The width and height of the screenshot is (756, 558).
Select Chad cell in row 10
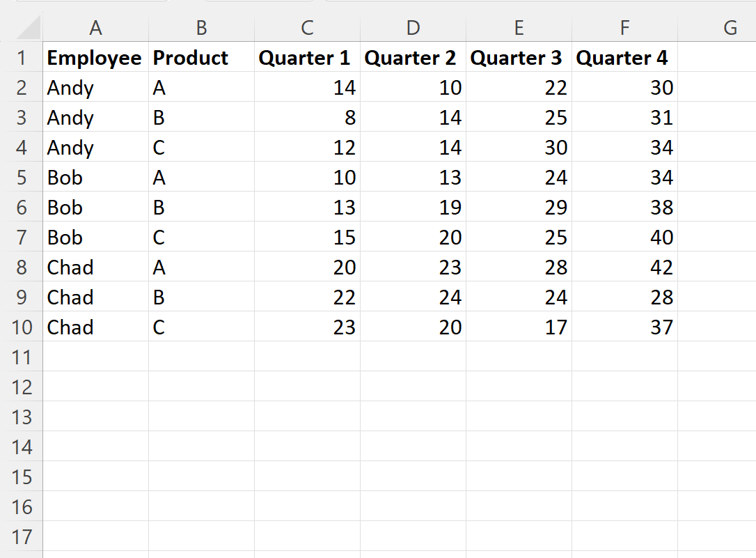point(95,327)
